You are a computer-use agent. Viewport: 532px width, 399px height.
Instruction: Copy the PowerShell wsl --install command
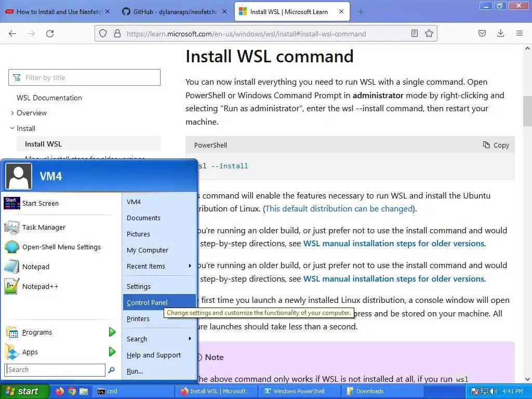click(496, 145)
